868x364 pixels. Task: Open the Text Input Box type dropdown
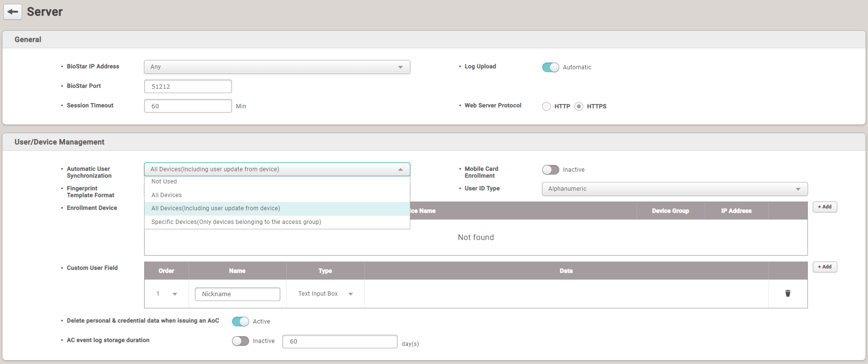click(x=325, y=294)
